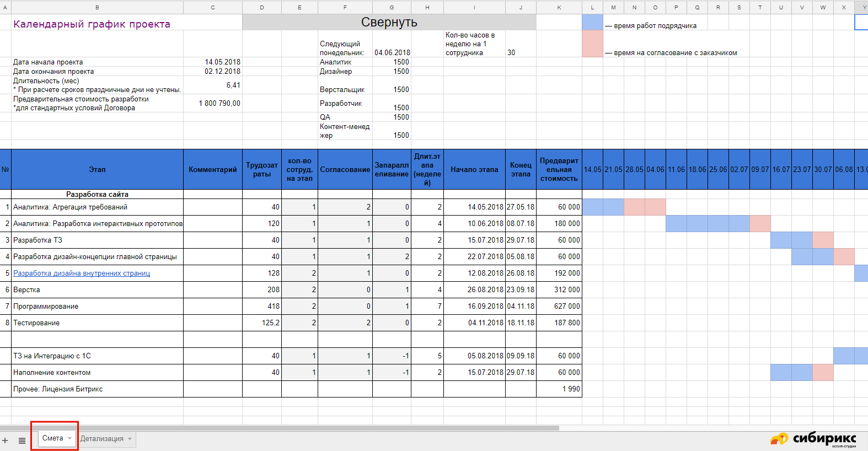Click the Согласование column header

(345, 170)
